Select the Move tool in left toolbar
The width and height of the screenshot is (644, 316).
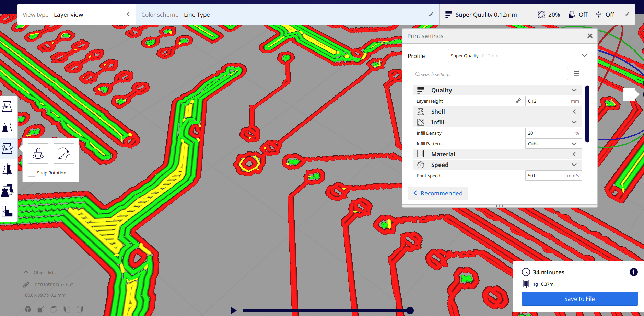pyautogui.click(x=7, y=106)
